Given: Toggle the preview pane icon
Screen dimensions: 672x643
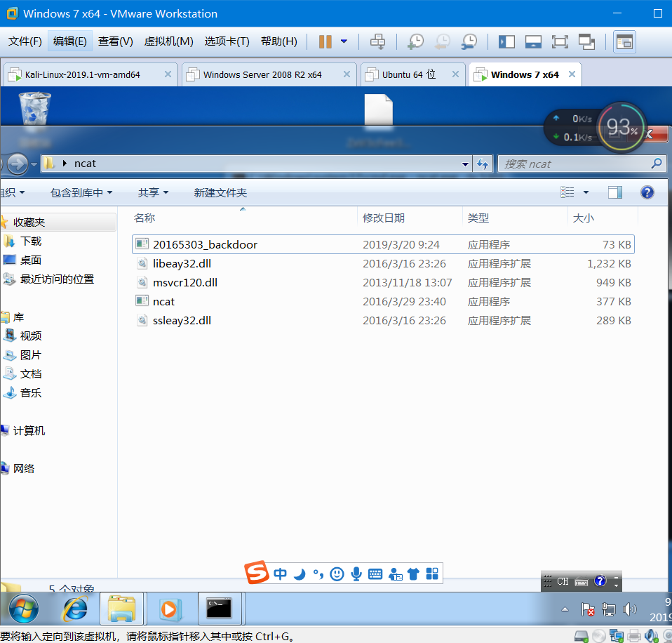Looking at the screenshot, I should point(615,192).
